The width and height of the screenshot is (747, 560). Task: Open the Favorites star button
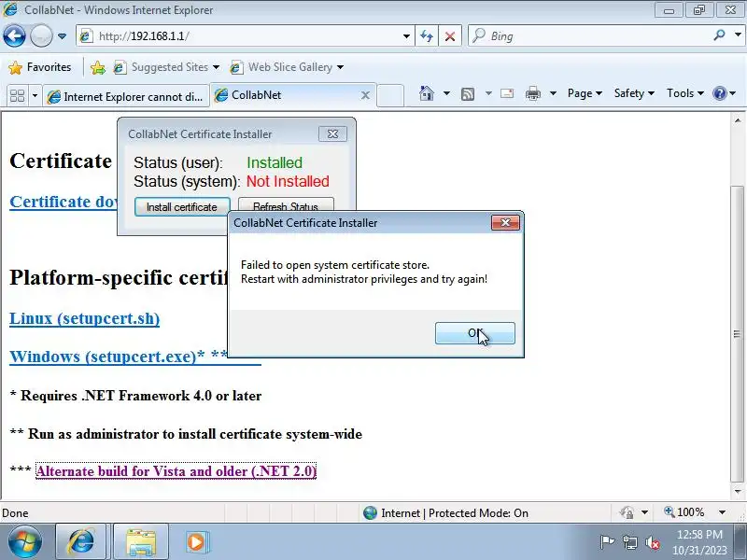pyautogui.click(x=40, y=67)
